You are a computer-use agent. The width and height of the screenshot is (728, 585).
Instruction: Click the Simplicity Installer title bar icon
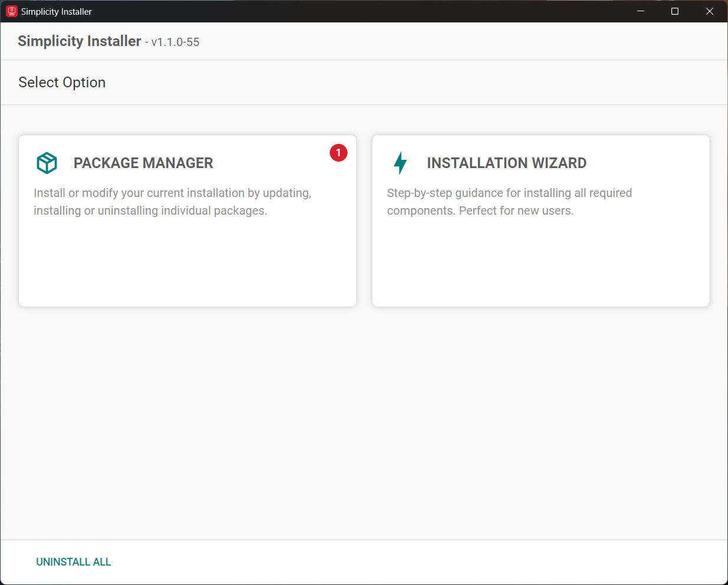pos(11,11)
